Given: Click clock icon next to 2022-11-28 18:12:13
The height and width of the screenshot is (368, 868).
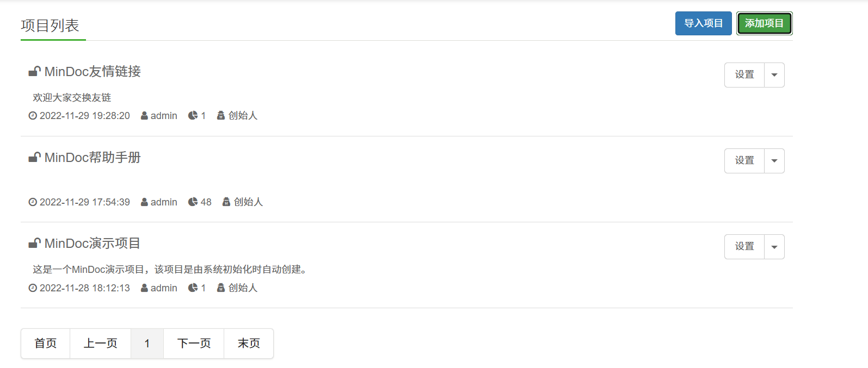Looking at the screenshot, I should tap(33, 288).
